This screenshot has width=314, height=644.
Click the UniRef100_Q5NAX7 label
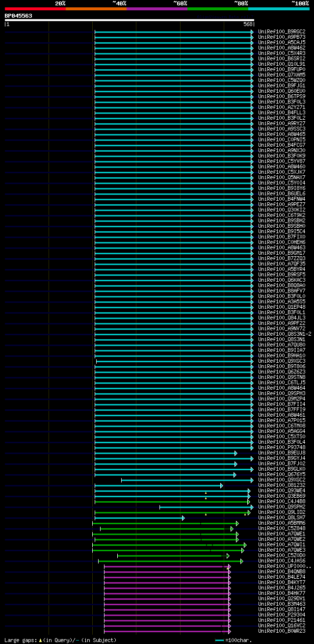click(282, 177)
